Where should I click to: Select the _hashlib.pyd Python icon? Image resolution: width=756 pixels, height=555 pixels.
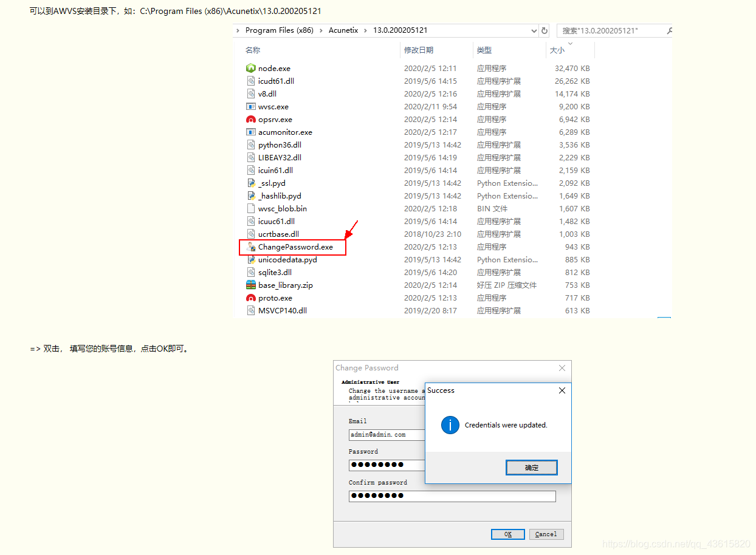251,196
